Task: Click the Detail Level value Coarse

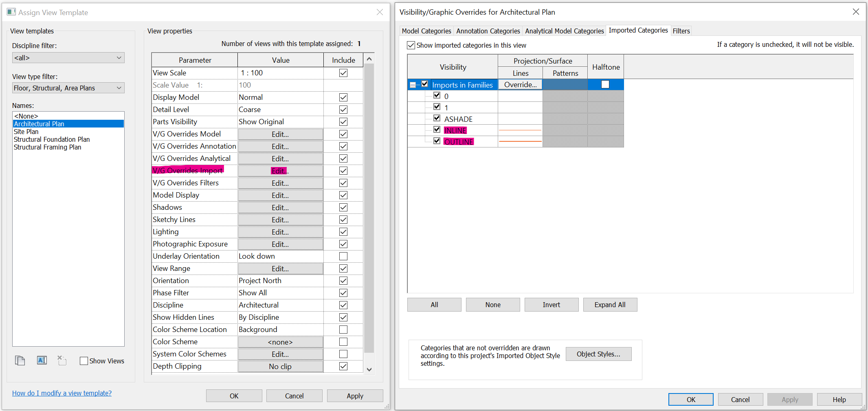Action: tap(281, 110)
